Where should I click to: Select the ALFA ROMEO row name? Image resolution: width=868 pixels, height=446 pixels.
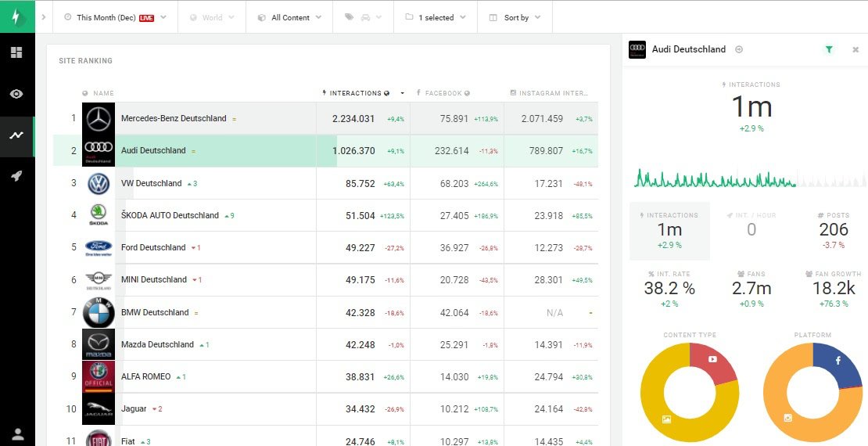[146, 376]
